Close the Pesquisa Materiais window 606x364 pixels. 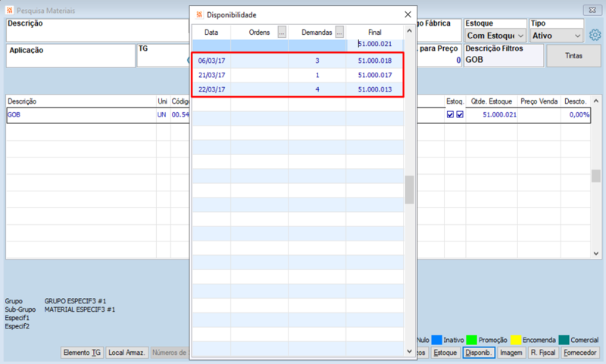click(x=592, y=10)
